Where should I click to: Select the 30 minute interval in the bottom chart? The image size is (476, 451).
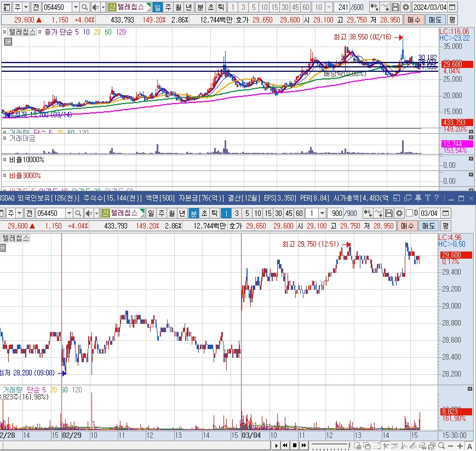(x=278, y=213)
